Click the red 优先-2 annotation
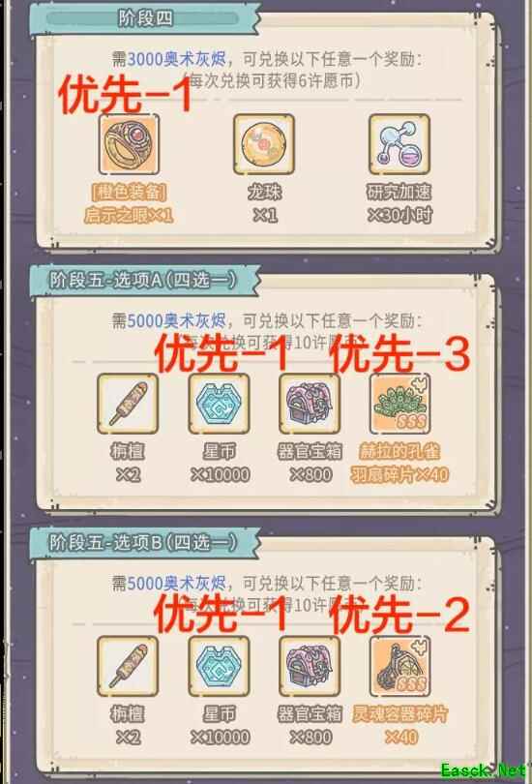 (x=400, y=615)
